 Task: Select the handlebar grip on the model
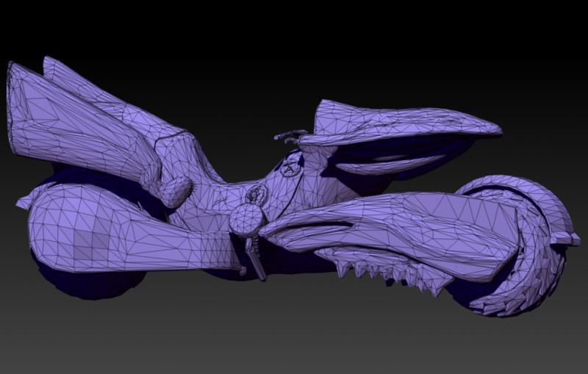pyautogui.click(x=290, y=135)
